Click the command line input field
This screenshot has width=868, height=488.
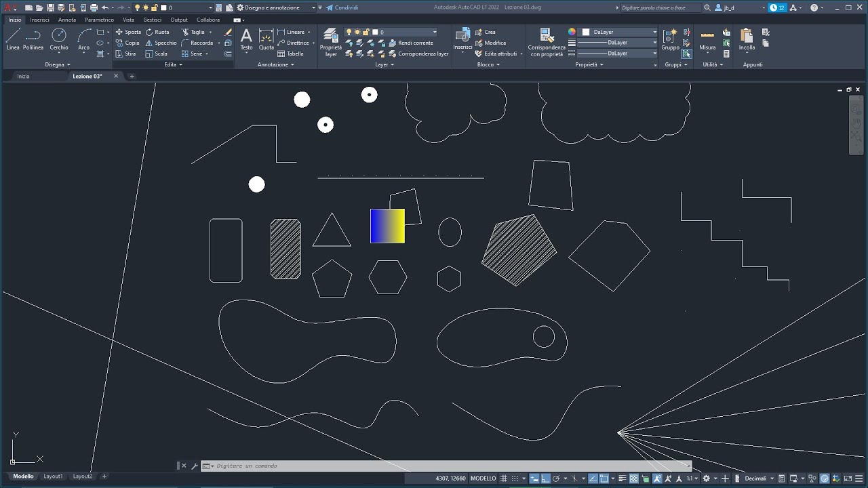click(448, 466)
